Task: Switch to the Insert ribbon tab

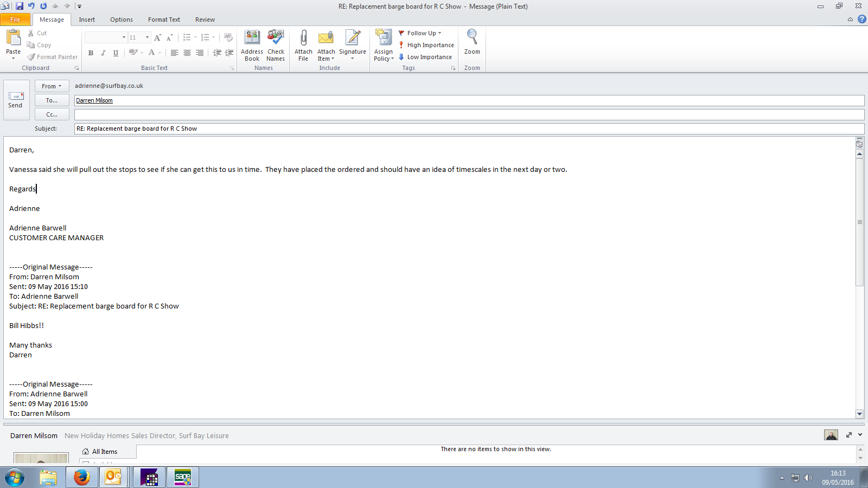Action: coord(87,20)
